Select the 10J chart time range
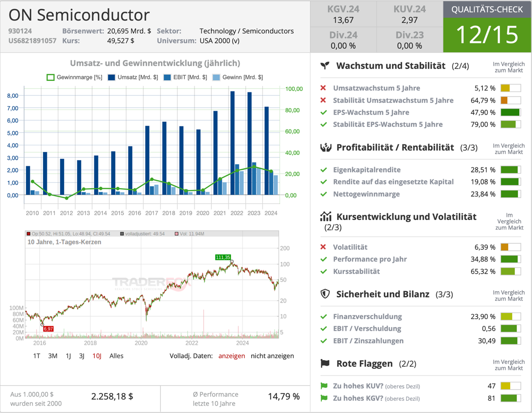 click(x=97, y=356)
